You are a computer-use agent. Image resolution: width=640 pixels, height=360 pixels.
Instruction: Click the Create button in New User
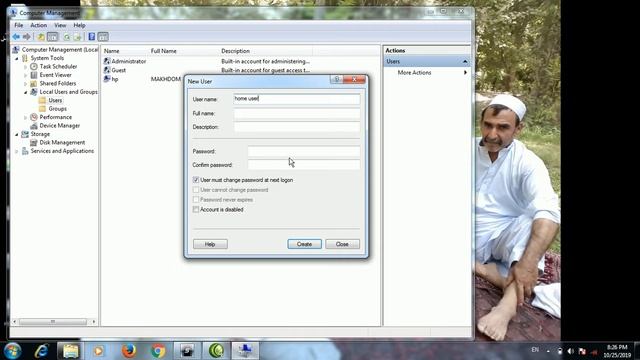click(304, 244)
